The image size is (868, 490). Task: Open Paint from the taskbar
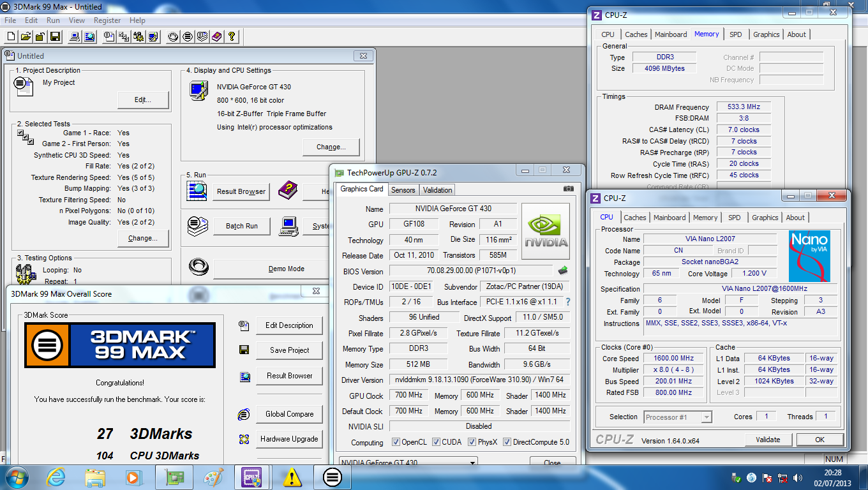coord(213,477)
